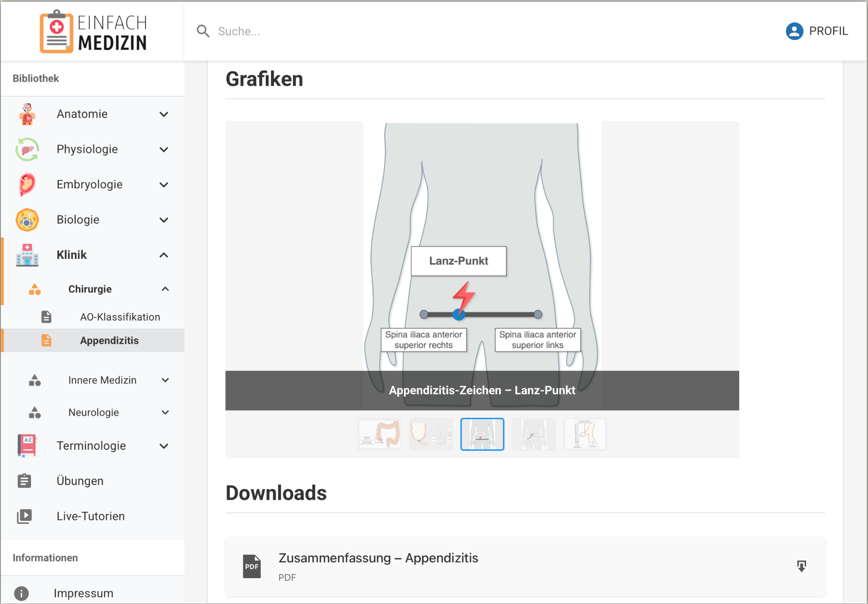This screenshot has width=868, height=604.
Task: Open the Zusammenfassung – Appendizitis PDF
Action: [x=378, y=558]
